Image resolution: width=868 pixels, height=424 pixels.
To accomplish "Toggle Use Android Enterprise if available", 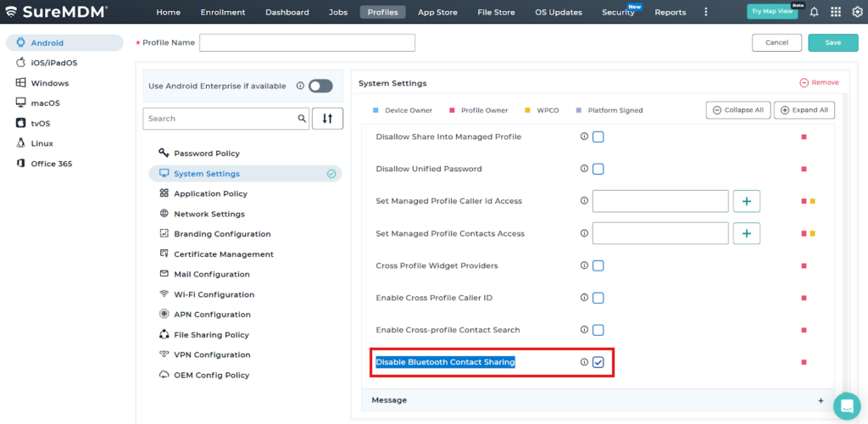I will (x=320, y=86).
